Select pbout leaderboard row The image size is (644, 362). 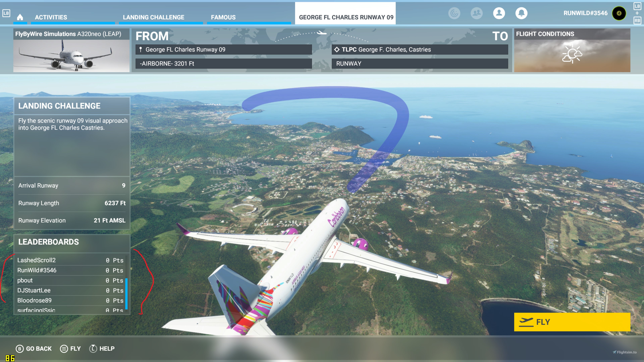tap(70, 280)
